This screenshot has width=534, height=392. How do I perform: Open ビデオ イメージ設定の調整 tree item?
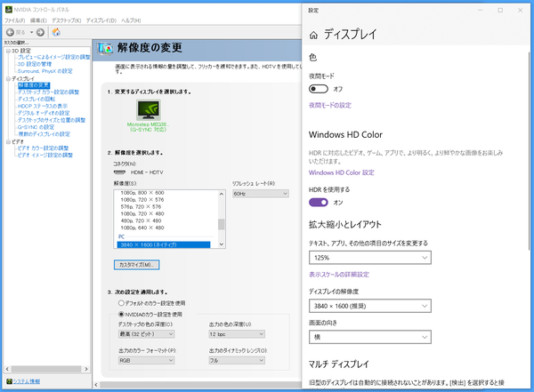[x=45, y=155]
